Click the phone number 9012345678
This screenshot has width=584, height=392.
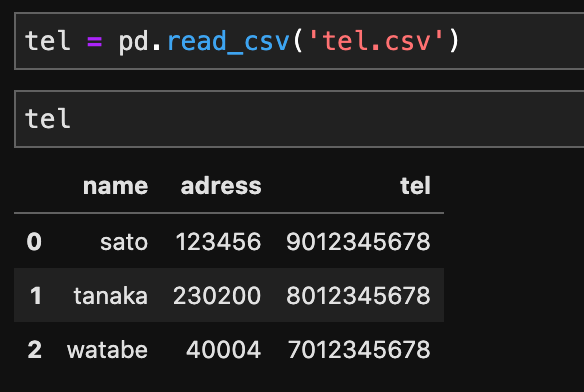pyautogui.click(x=358, y=241)
